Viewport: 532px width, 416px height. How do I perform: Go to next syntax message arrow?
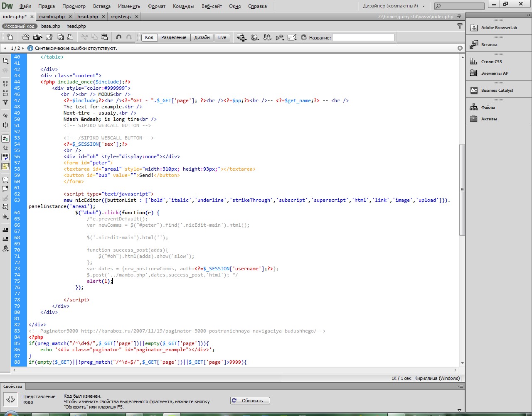(23, 48)
